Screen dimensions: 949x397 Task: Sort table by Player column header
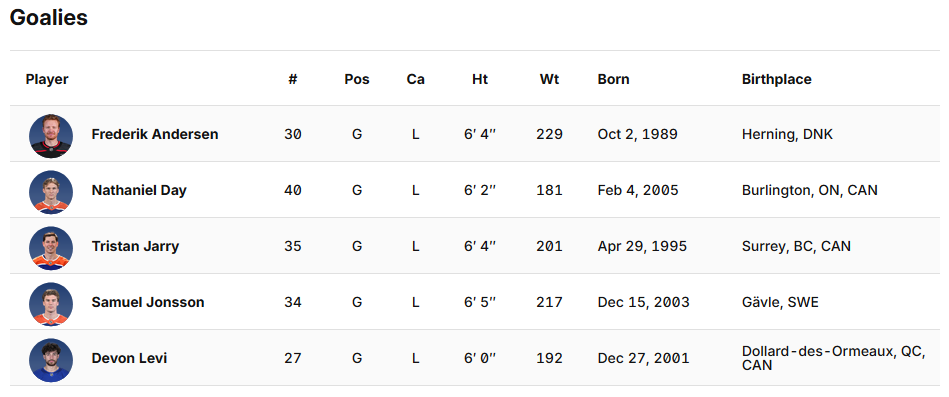tap(47, 79)
